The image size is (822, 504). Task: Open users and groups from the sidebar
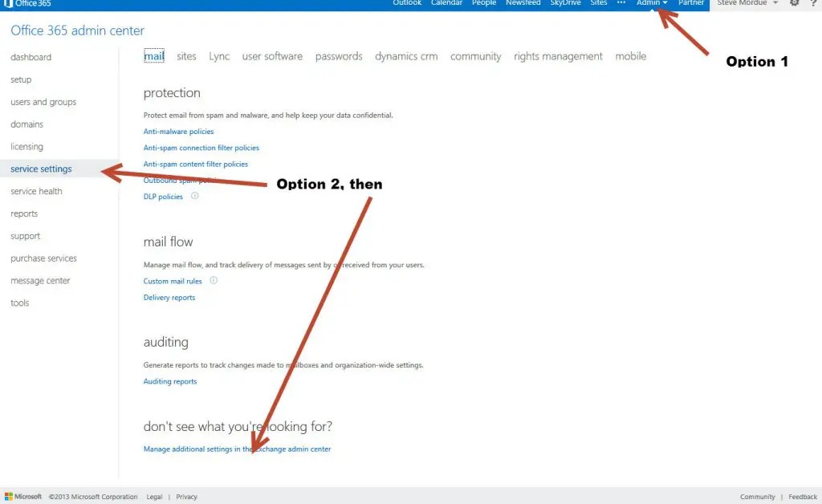43,102
